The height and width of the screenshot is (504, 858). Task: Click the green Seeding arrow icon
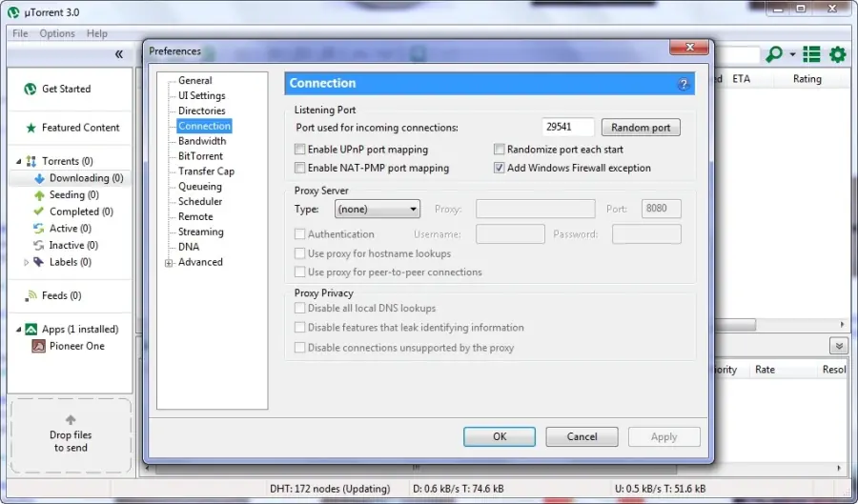pyautogui.click(x=39, y=195)
